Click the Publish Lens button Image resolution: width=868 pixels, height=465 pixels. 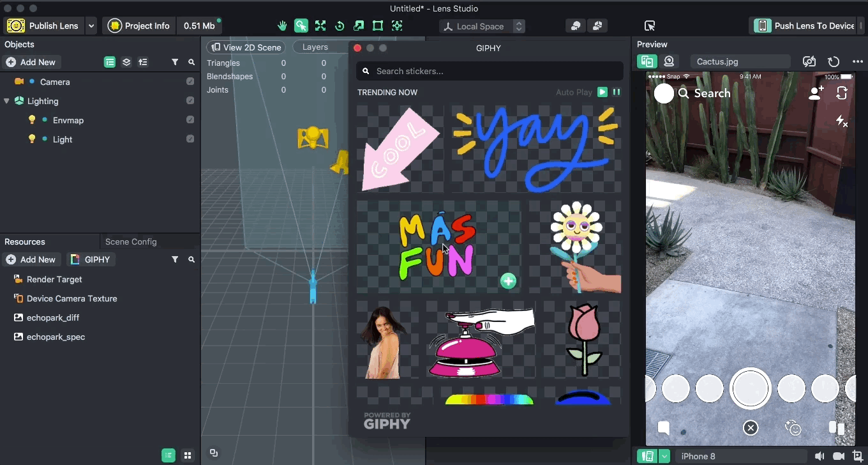tap(43, 26)
